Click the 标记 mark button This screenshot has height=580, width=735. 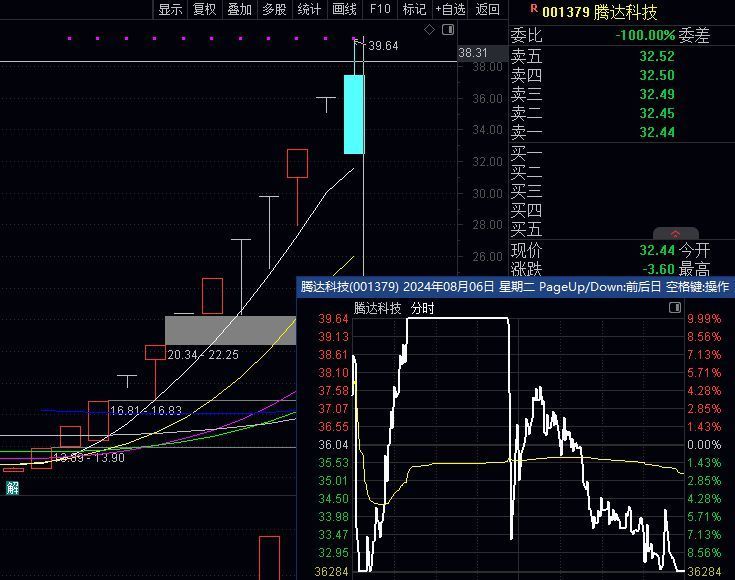click(x=414, y=9)
